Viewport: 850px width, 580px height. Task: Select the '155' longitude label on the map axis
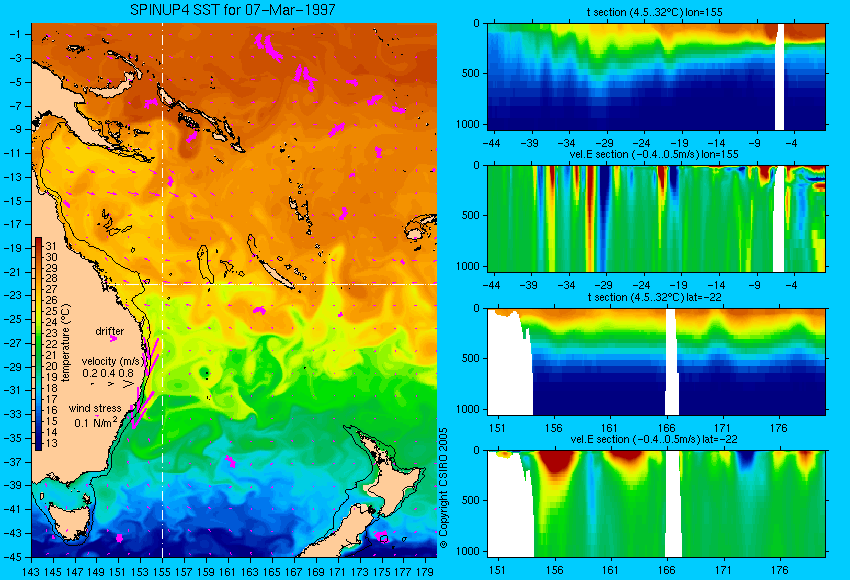point(162,571)
